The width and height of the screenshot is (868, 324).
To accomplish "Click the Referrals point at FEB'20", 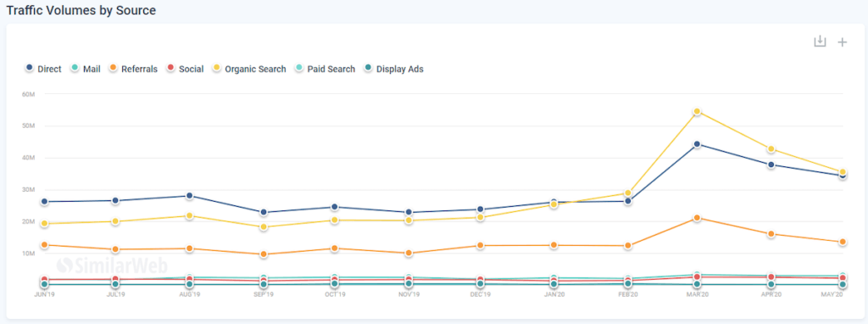I will tap(628, 245).
